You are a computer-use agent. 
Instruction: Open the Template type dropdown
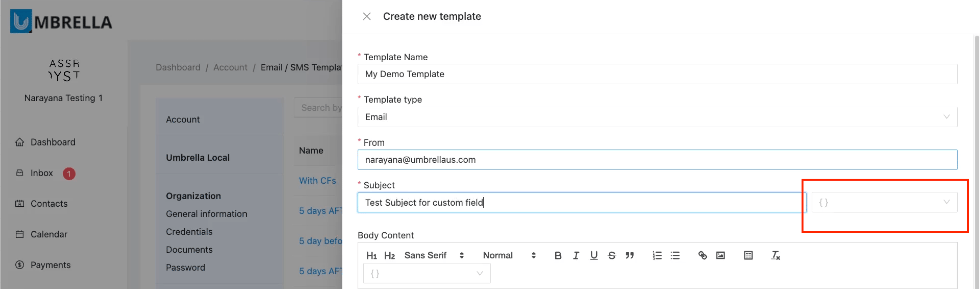point(657,117)
